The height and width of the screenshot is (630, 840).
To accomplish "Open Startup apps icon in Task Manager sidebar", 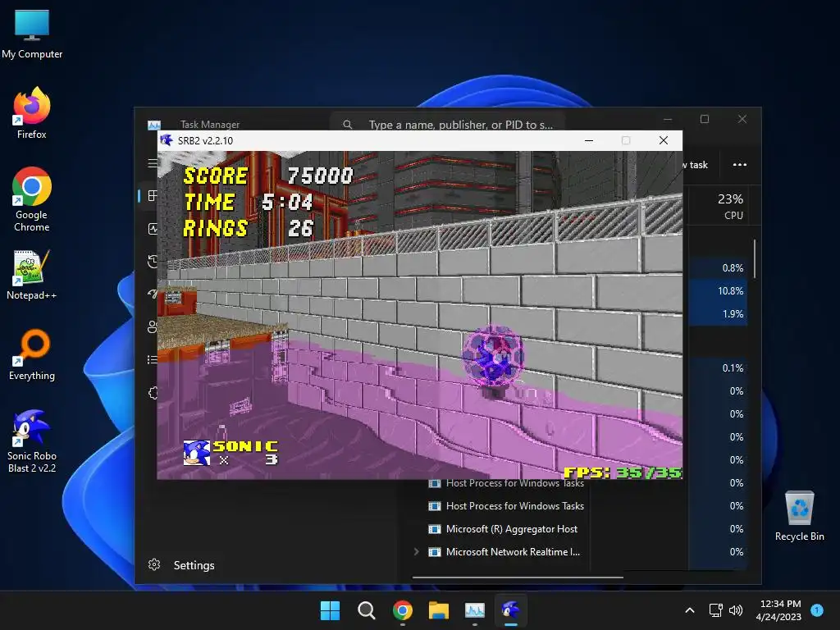I will pos(153,294).
